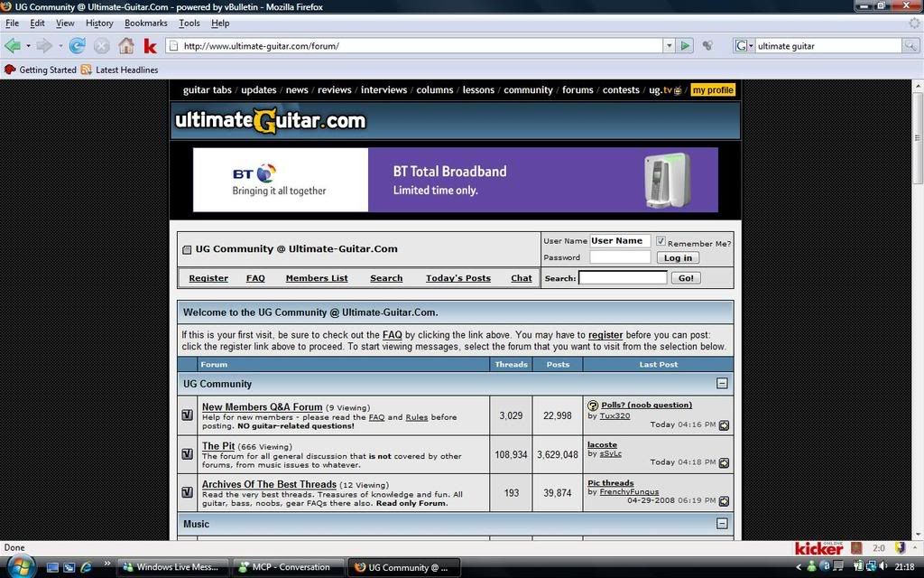The width and height of the screenshot is (924, 578).
Task: Click the kicker online logo in status bar
Action: [819, 548]
